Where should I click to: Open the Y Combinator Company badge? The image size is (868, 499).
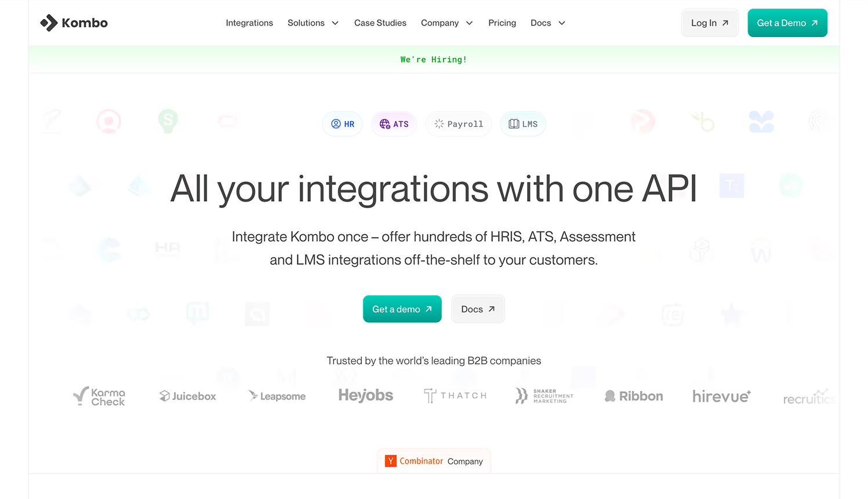point(434,461)
